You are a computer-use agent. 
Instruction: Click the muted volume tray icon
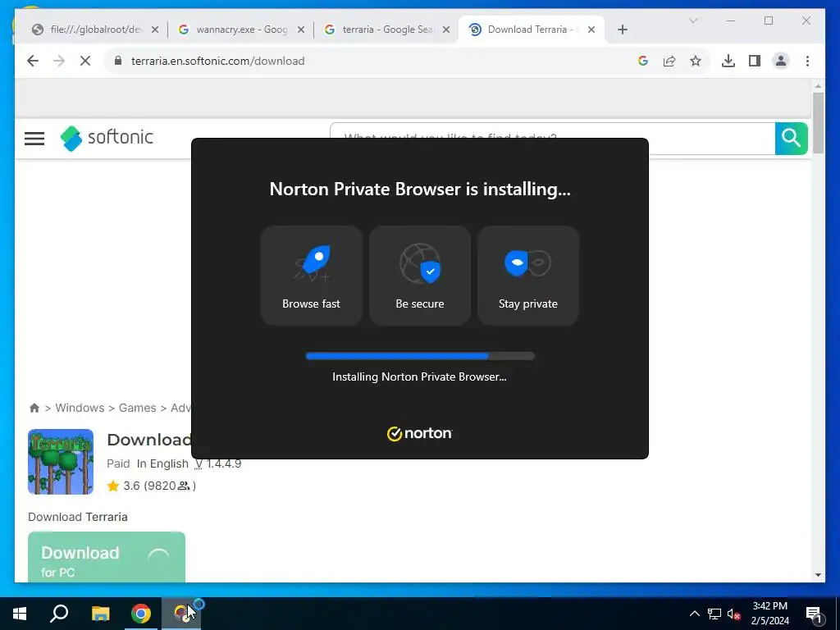click(733, 614)
